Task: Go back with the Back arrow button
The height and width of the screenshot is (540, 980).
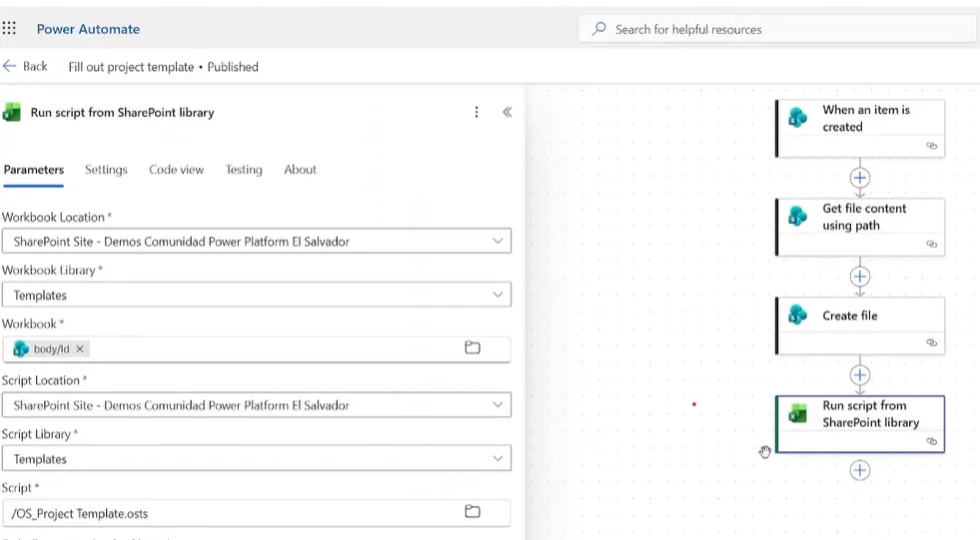Action: coord(25,66)
